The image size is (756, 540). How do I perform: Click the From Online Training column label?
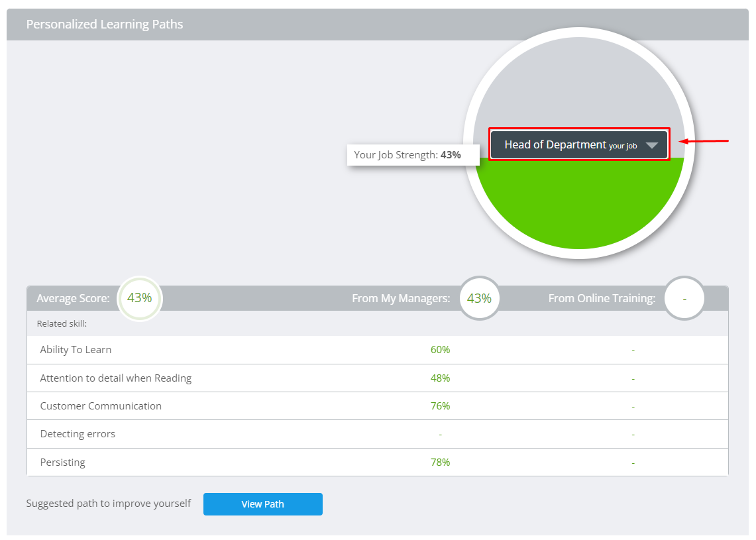click(x=602, y=299)
